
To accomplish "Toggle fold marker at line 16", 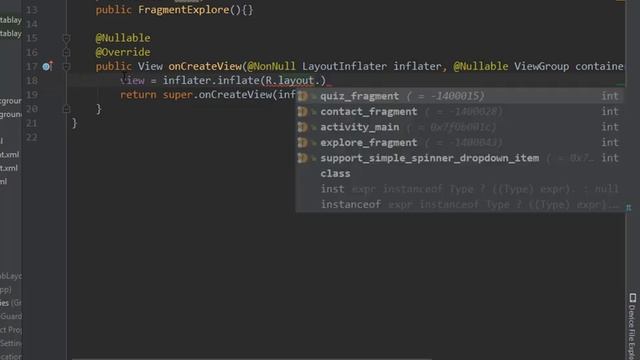I will click(66, 52).
